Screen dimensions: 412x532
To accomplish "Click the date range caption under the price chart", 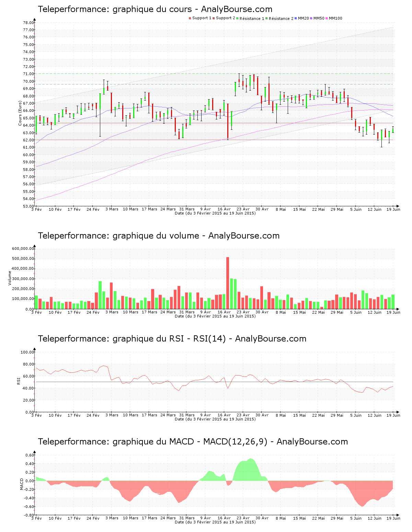I will 215,213.
